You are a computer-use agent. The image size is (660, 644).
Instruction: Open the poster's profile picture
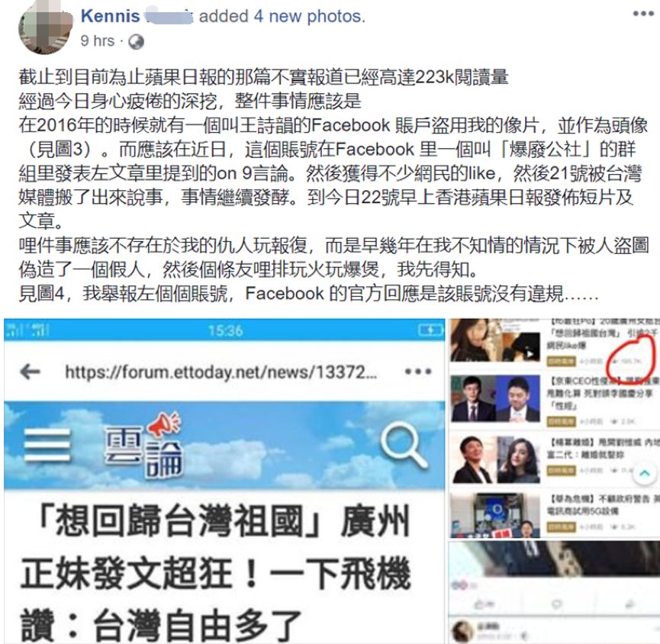(46, 31)
